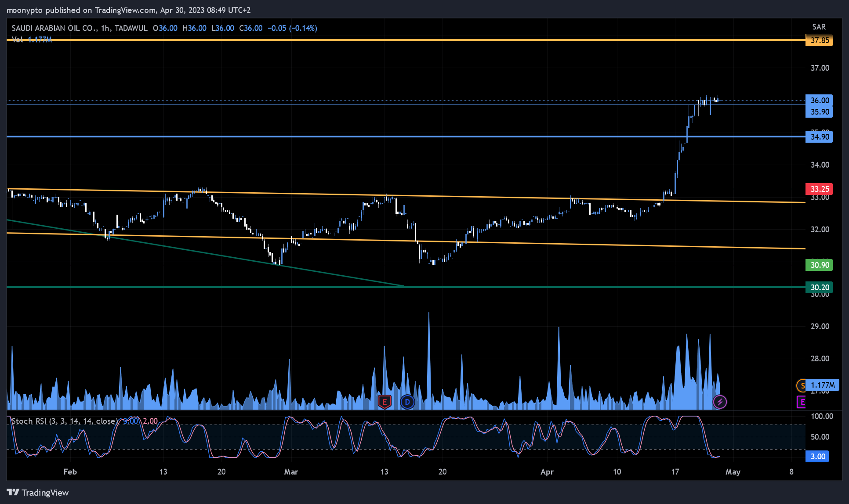Click the magenta E marker beside price scale
The height and width of the screenshot is (504, 849).
click(802, 402)
